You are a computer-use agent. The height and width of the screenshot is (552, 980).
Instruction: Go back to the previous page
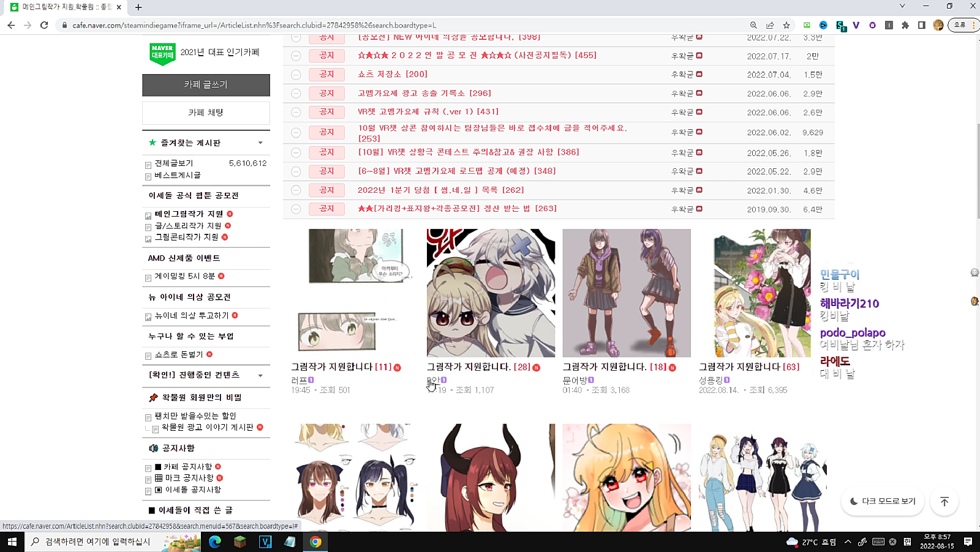(11, 25)
